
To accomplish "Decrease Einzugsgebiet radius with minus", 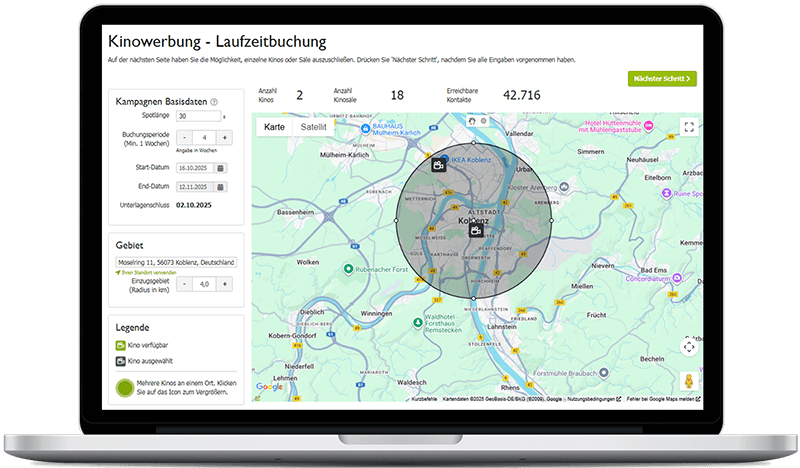I will tap(184, 284).
